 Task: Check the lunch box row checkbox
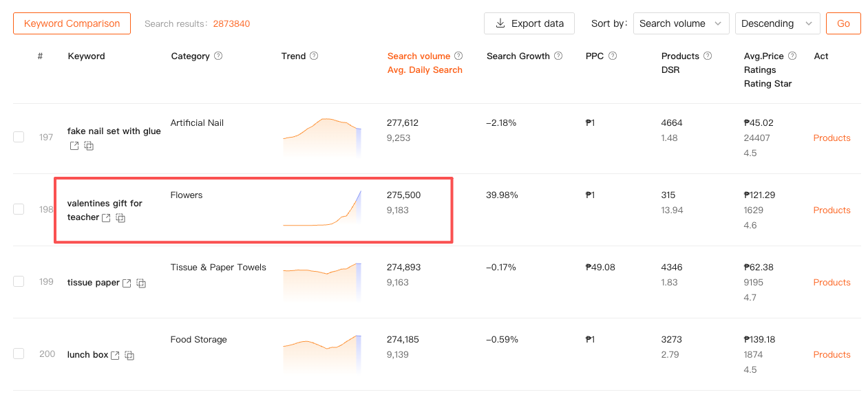pos(19,354)
